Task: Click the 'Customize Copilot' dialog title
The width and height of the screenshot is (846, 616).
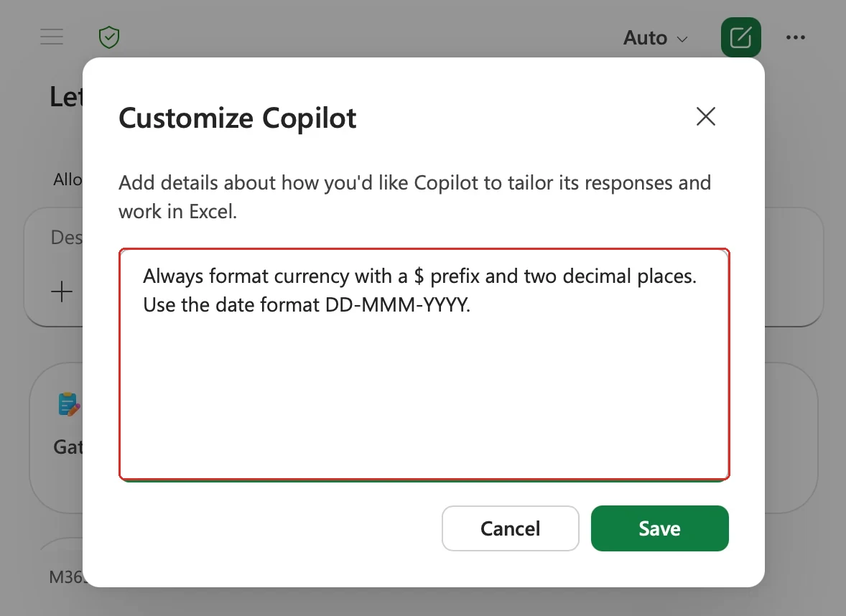Action: click(238, 118)
